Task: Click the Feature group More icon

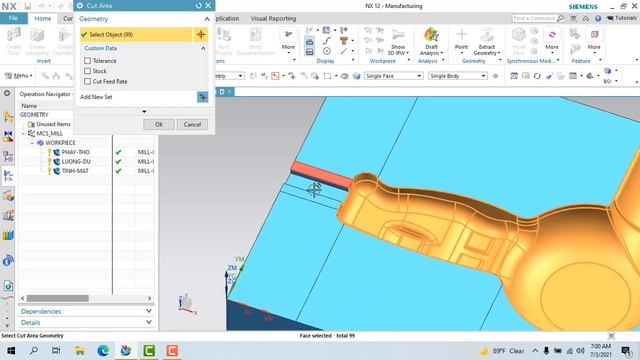Action: pyautogui.click(x=594, y=36)
